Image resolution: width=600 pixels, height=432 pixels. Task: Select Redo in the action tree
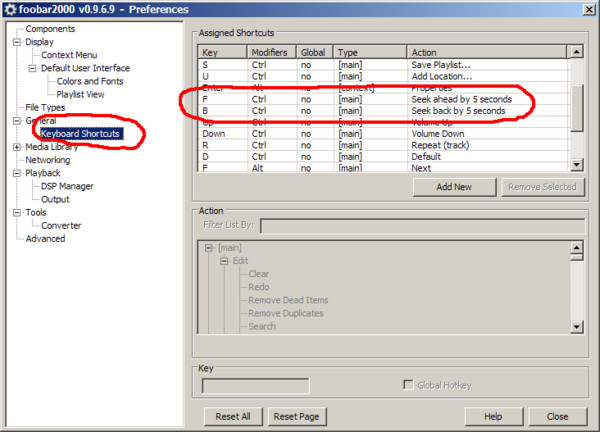(259, 287)
